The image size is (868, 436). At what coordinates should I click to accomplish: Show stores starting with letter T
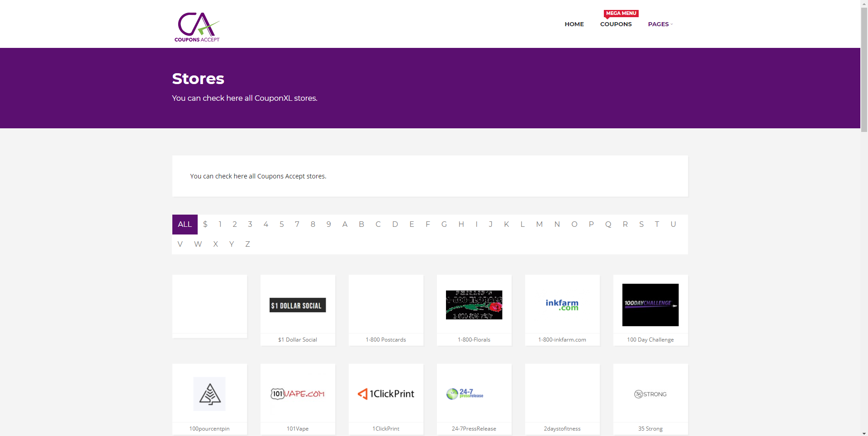[657, 225]
